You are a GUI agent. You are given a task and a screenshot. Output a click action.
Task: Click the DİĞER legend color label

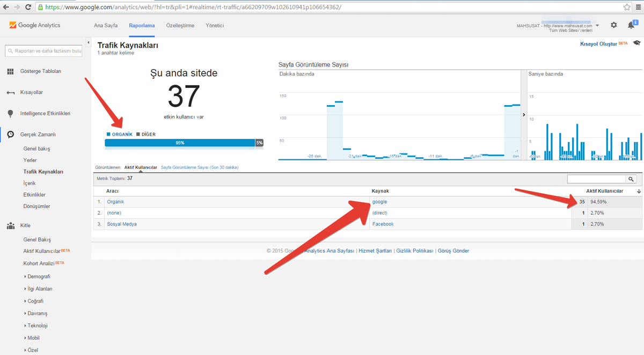(145, 134)
